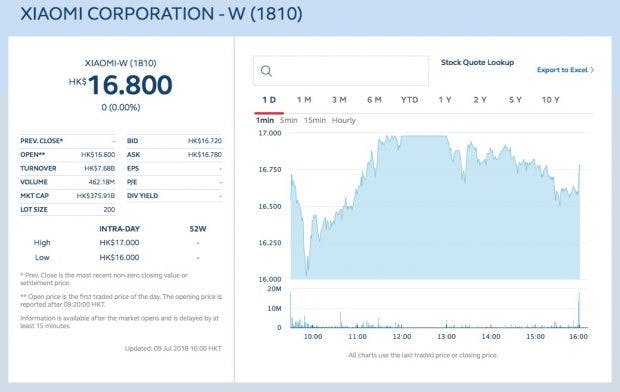Image resolution: width=620 pixels, height=392 pixels.
Task: Click the Export to Excel arrow chevron
Action: tap(592, 70)
